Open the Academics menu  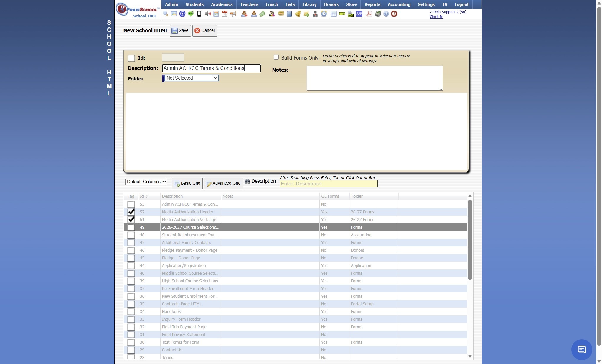click(222, 4)
